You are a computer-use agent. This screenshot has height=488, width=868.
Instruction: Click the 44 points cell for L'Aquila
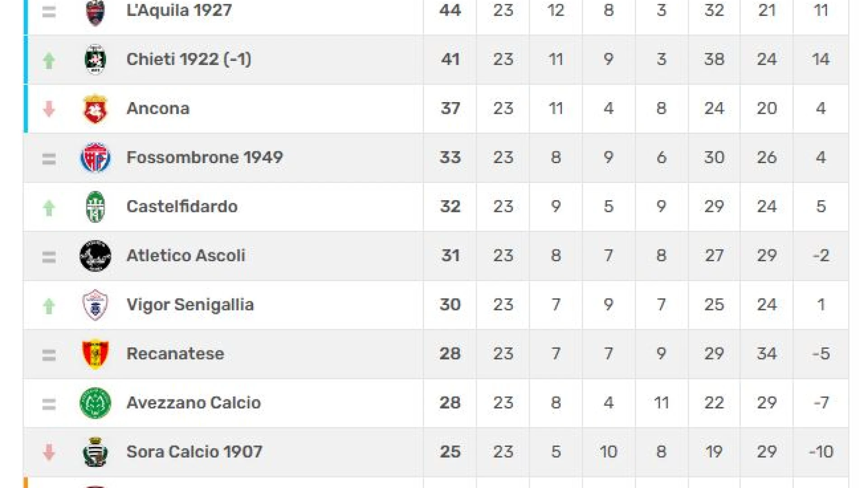pos(450,10)
